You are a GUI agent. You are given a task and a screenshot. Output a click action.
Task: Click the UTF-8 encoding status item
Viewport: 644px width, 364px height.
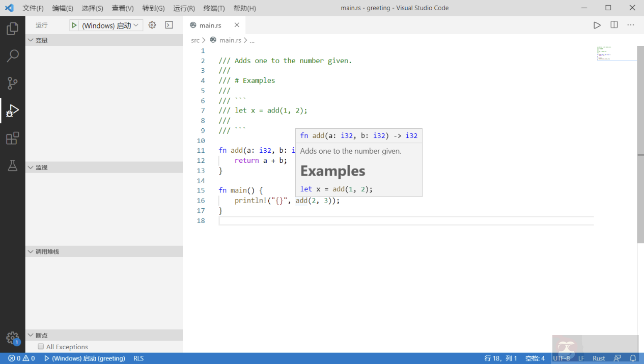pyautogui.click(x=561, y=358)
